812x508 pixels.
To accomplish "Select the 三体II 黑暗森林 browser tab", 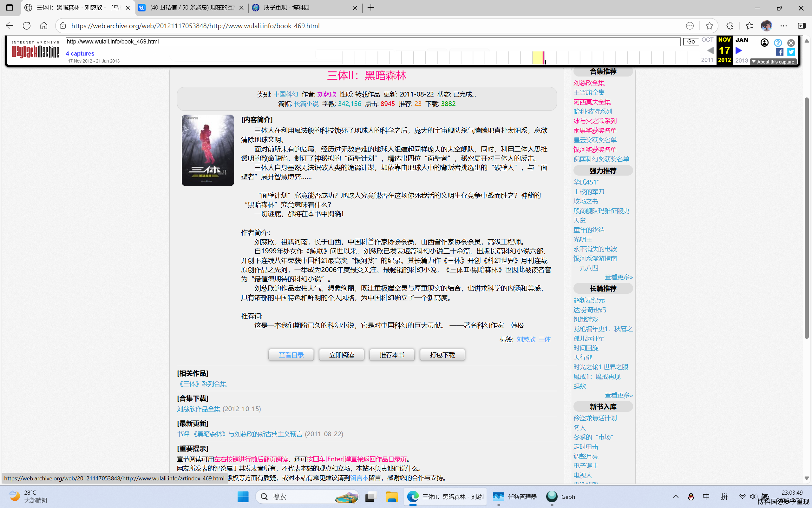I will 78,7.
